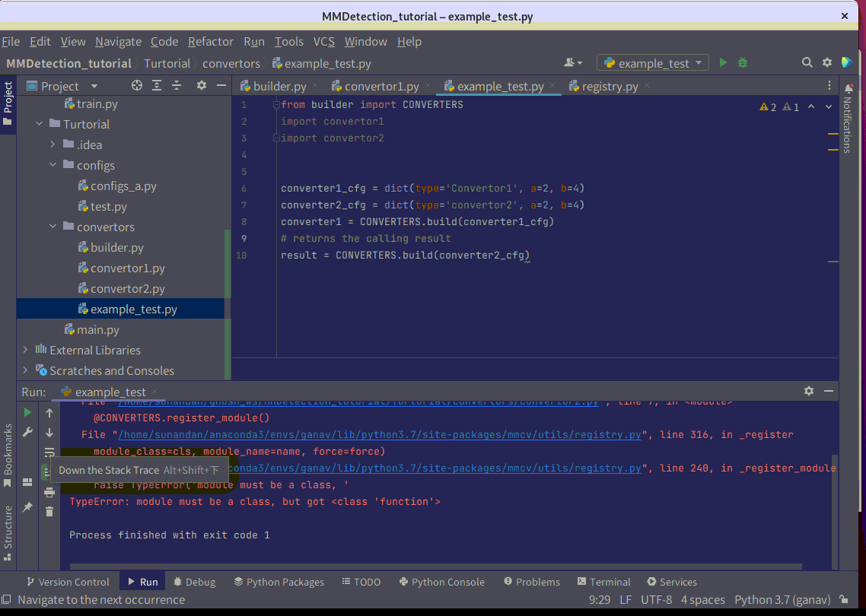Rerun example_test from Run panel
The height and width of the screenshot is (616, 866).
[27, 412]
